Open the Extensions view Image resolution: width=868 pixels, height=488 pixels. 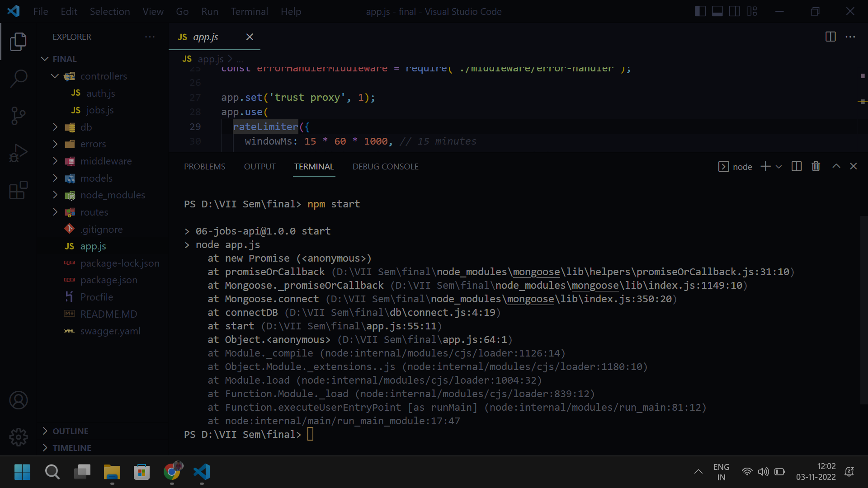[x=18, y=190]
